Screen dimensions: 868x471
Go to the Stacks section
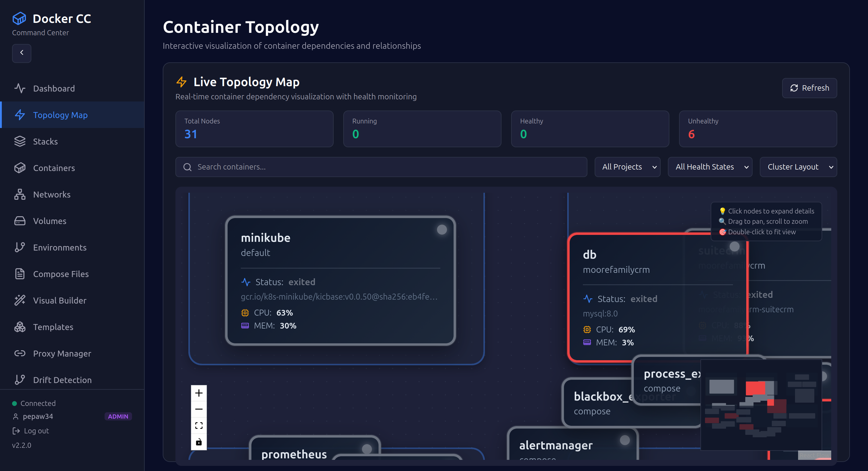[45, 142]
